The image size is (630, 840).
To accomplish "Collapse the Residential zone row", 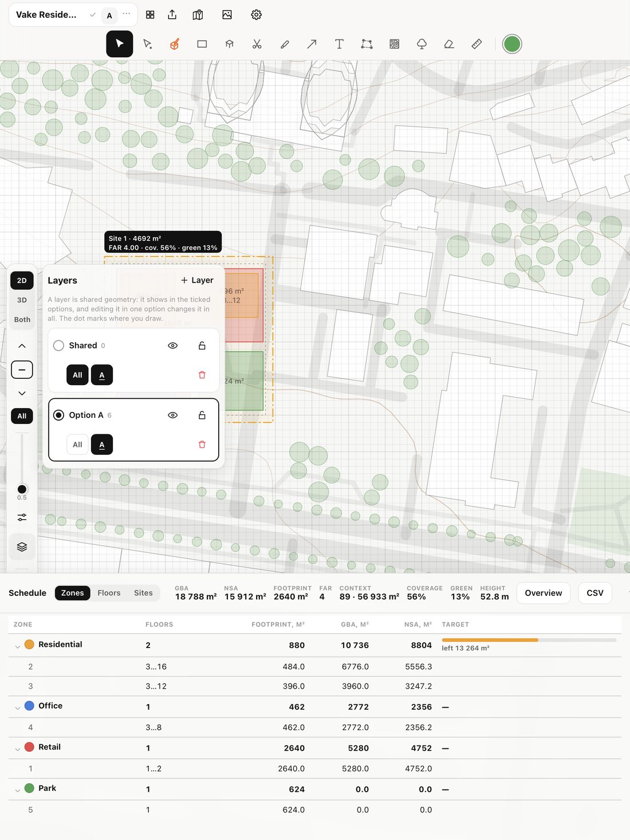I will 17,646.
